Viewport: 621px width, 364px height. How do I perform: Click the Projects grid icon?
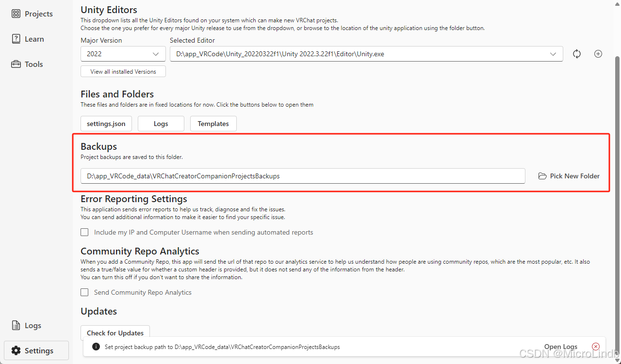[x=16, y=14]
